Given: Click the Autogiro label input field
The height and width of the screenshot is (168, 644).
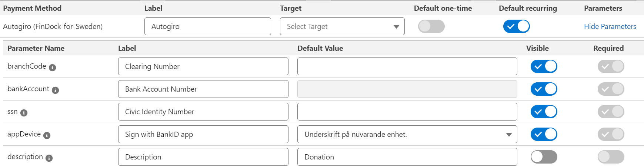Looking at the screenshot, I should tap(207, 26).
